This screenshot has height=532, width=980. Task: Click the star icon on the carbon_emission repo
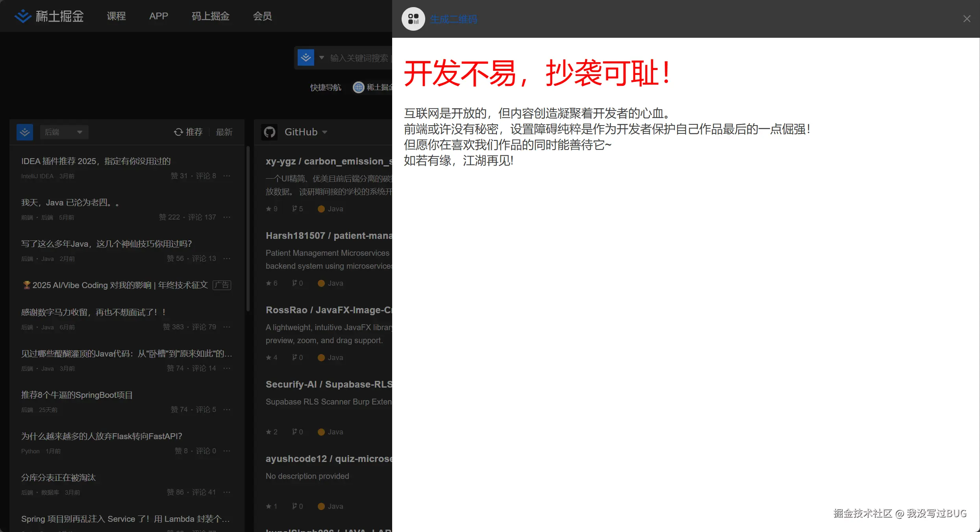(x=269, y=209)
